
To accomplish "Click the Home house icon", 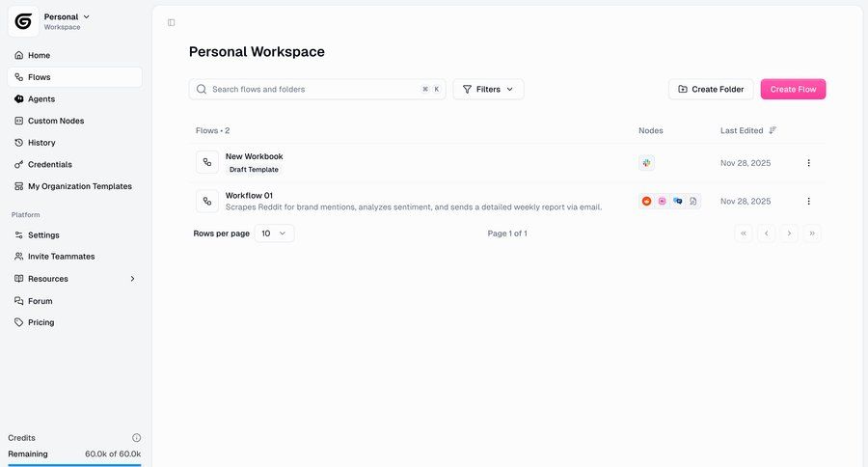I will [19, 55].
